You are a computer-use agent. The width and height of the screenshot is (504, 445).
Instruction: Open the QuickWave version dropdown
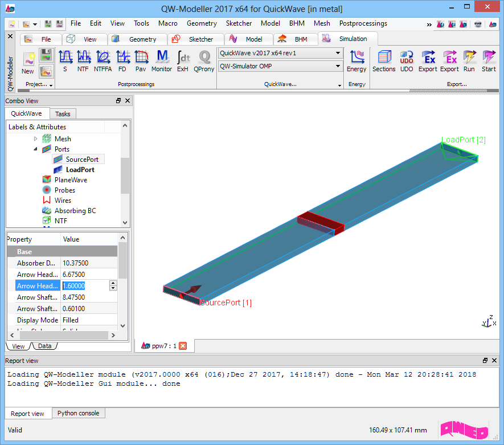[338, 53]
